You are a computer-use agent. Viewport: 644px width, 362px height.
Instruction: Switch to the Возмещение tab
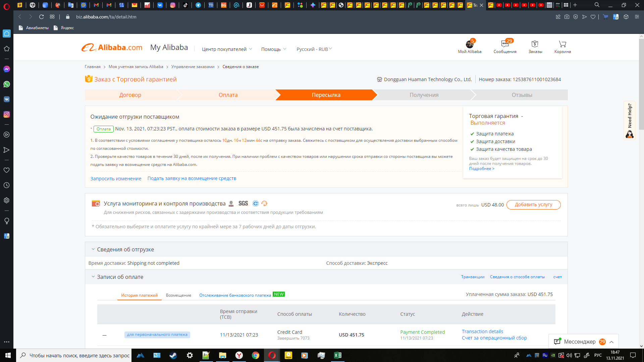(178, 295)
